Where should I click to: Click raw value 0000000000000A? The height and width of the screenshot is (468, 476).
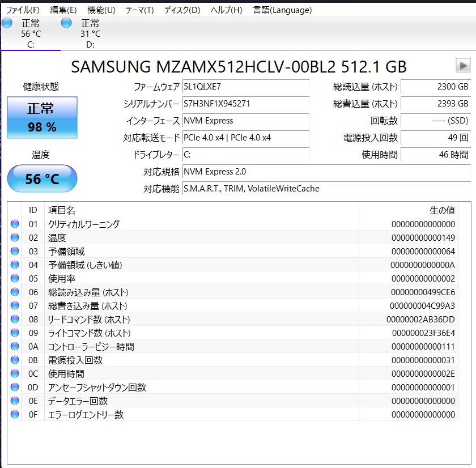[x=423, y=265]
